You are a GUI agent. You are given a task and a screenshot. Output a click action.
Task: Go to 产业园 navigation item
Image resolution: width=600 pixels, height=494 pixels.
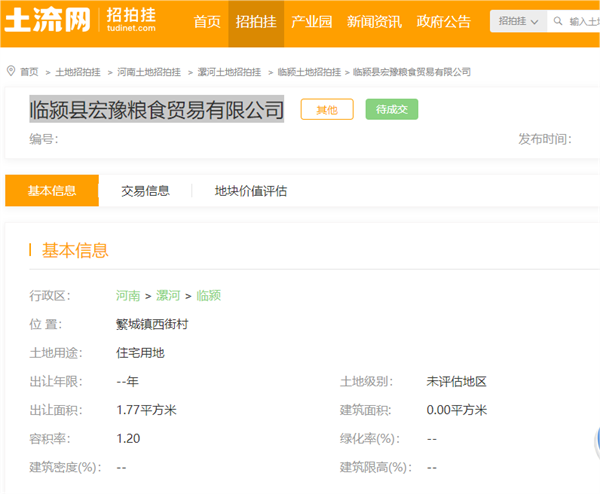(x=311, y=22)
